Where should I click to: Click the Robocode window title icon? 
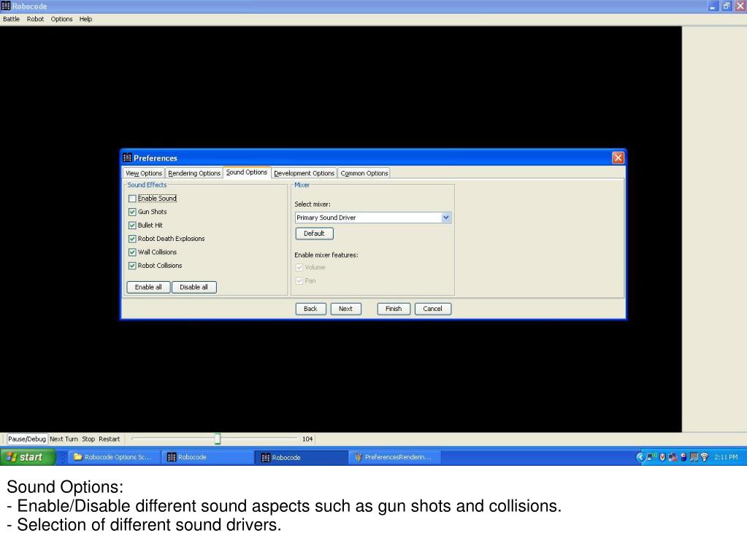click(6, 6)
